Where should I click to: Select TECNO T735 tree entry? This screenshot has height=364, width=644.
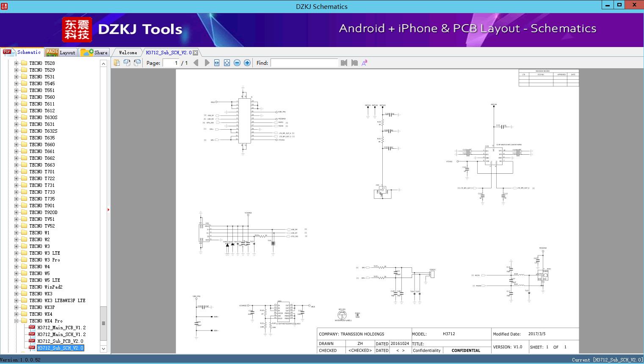(x=42, y=199)
